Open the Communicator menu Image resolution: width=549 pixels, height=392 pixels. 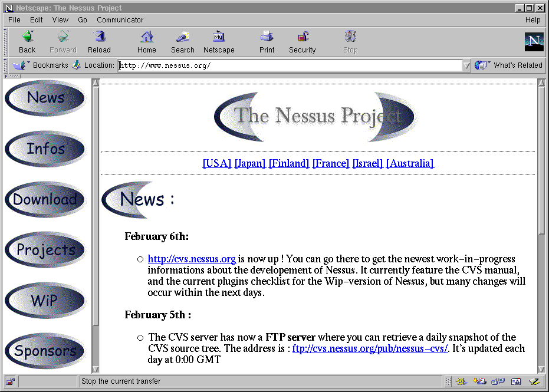click(x=120, y=20)
